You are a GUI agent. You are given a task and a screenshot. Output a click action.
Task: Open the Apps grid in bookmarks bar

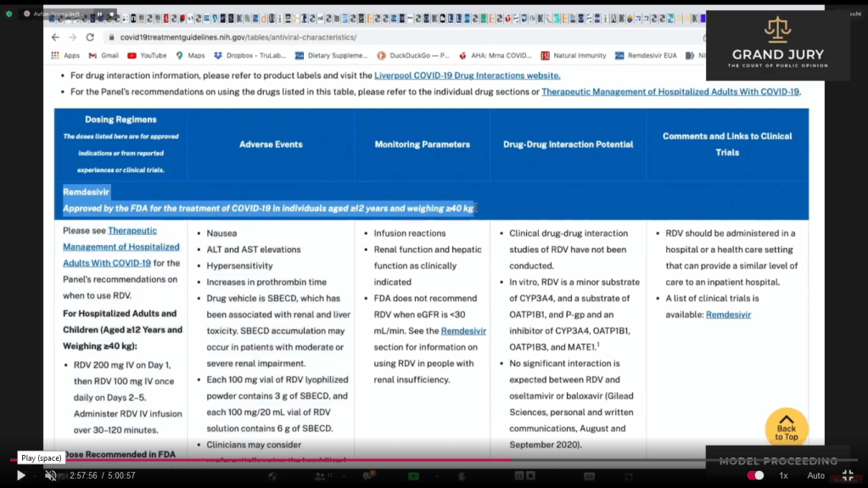(x=65, y=56)
